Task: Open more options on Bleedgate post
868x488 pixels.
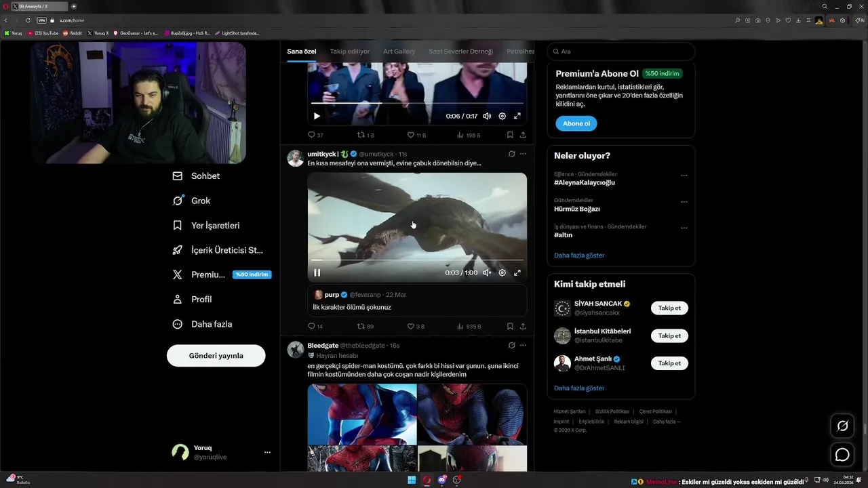Action: point(523,345)
